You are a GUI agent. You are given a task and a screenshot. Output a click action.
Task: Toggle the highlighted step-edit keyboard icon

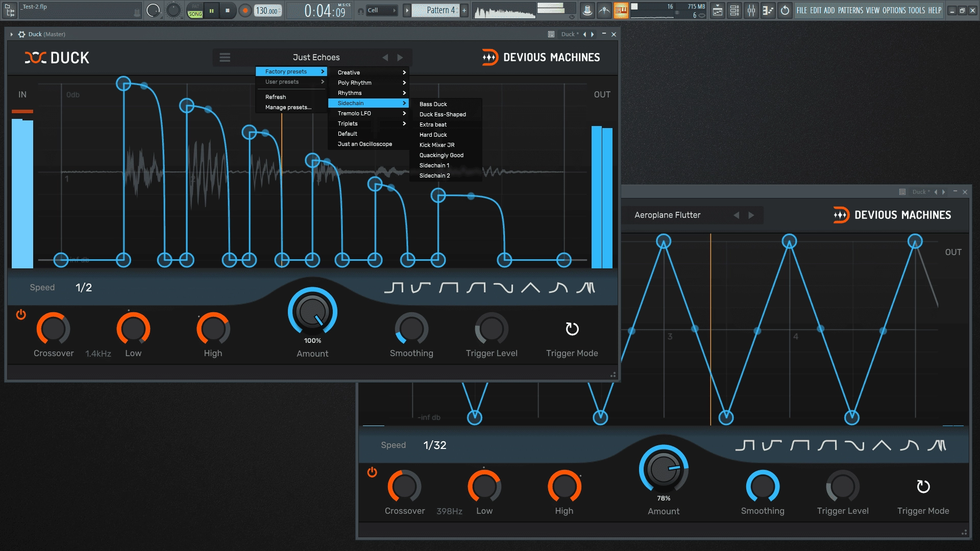click(x=621, y=10)
